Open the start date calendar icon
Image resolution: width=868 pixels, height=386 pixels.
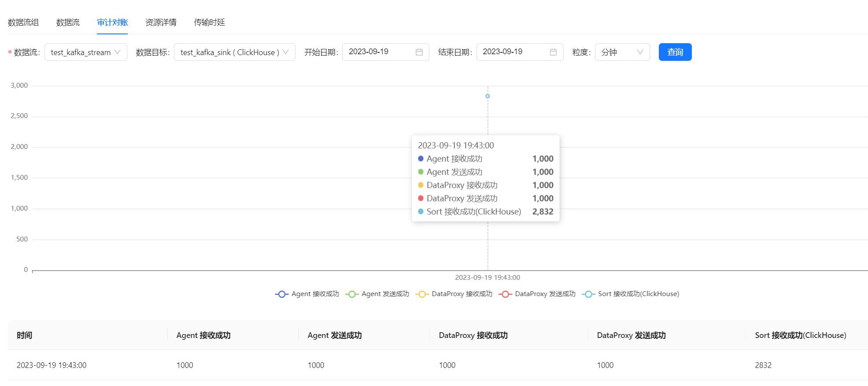[x=419, y=52]
